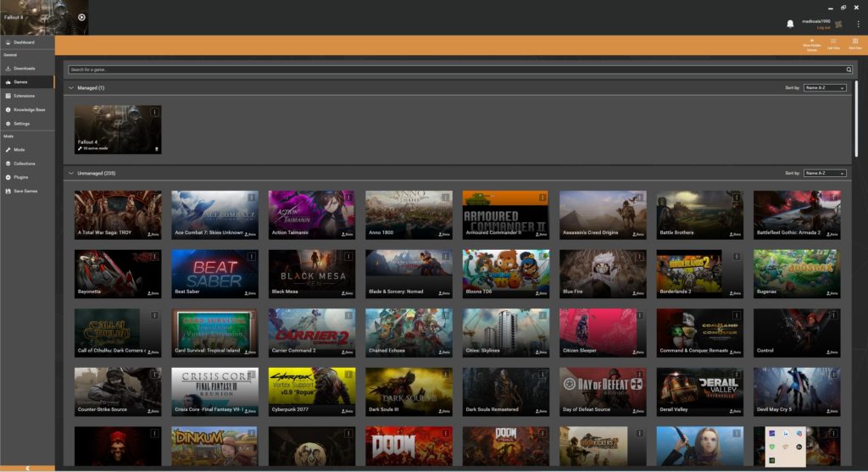
Task: Open the Black Mesa tile kebab menu
Action: 348,256
